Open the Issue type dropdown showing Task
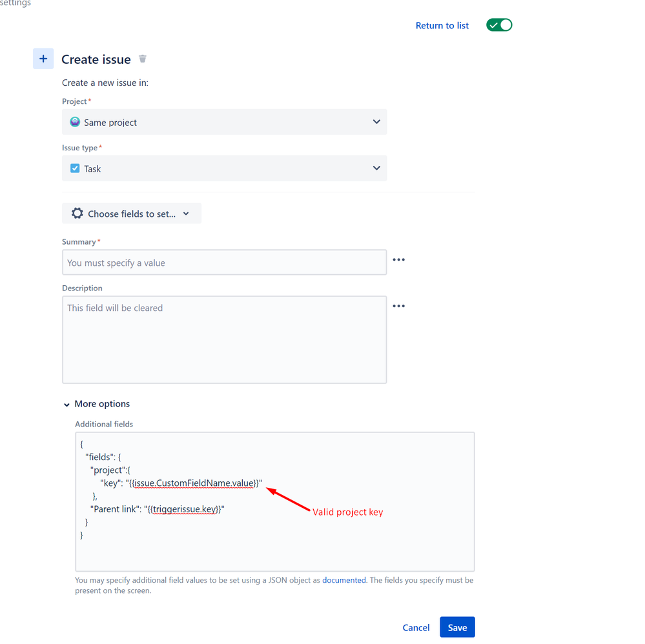 (224, 168)
